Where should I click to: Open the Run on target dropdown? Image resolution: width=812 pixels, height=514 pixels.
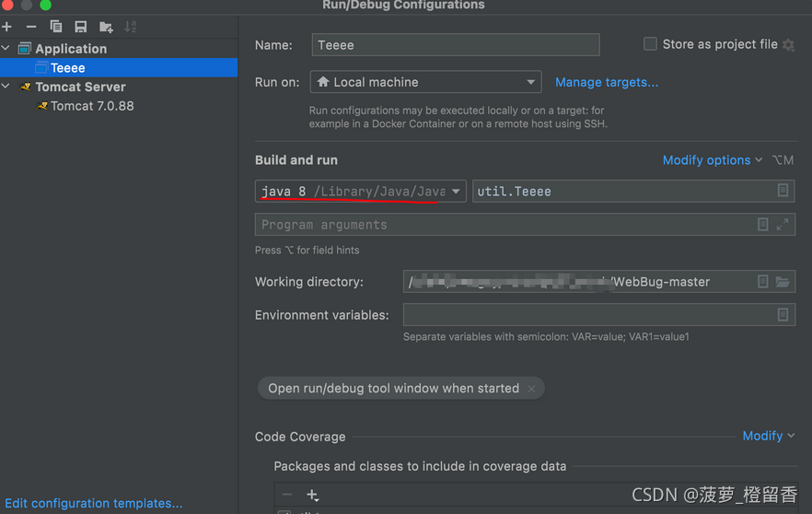tap(425, 82)
